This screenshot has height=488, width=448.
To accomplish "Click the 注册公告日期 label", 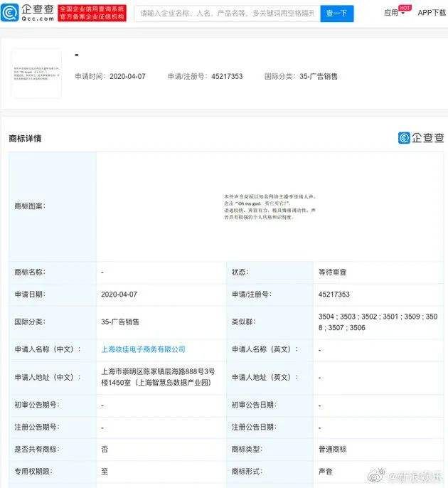I will pyautogui.click(x=254, y=427).
